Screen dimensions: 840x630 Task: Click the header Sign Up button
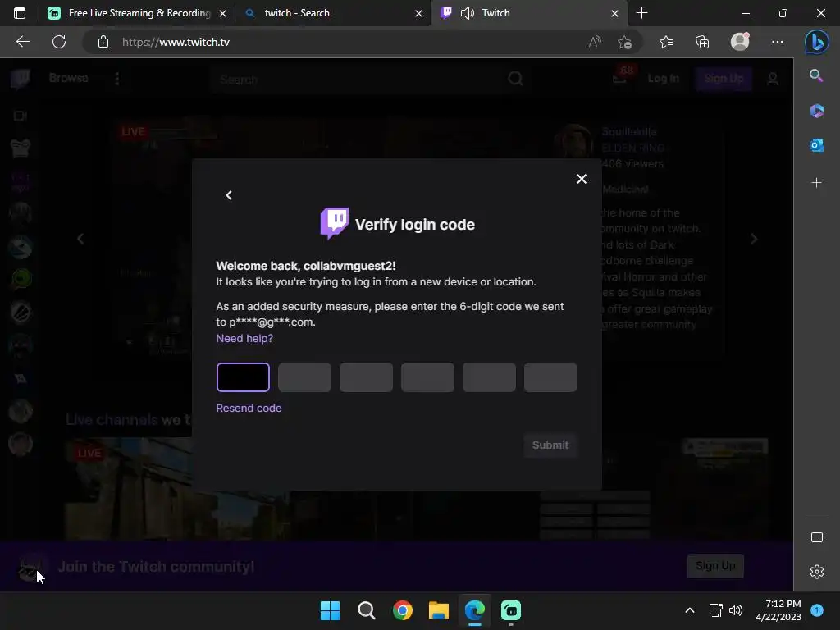click(724, 79)
